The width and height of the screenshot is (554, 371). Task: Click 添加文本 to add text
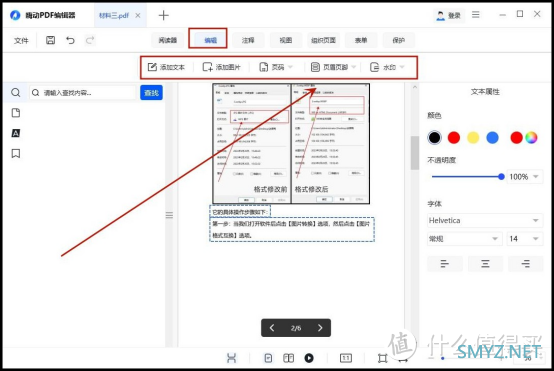pos(166,67)
